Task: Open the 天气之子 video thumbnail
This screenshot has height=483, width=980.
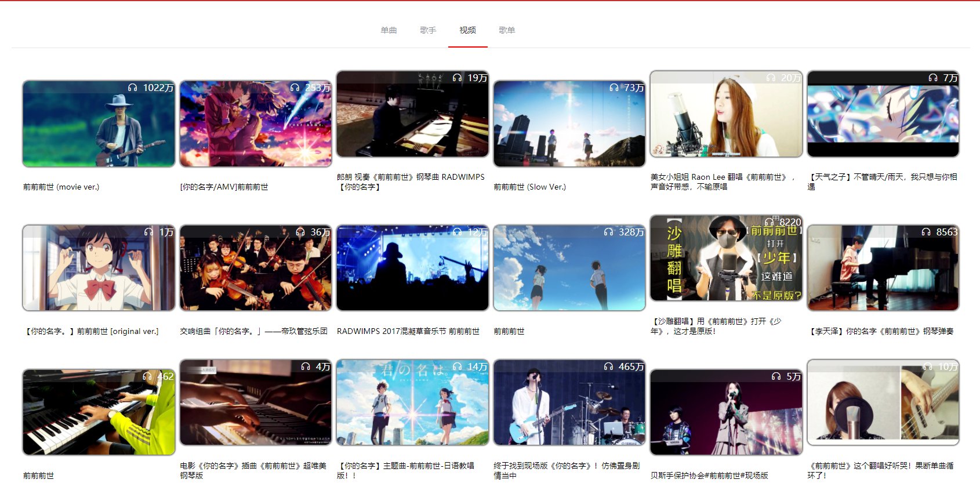Action: [x=883, y=114]
